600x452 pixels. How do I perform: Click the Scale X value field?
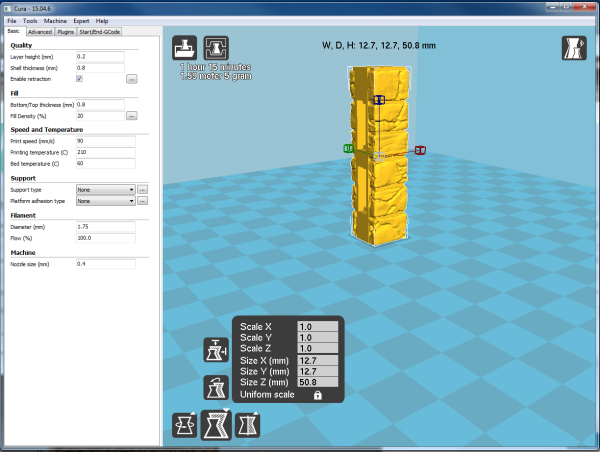pyautogui.click(x=317, y=327)
